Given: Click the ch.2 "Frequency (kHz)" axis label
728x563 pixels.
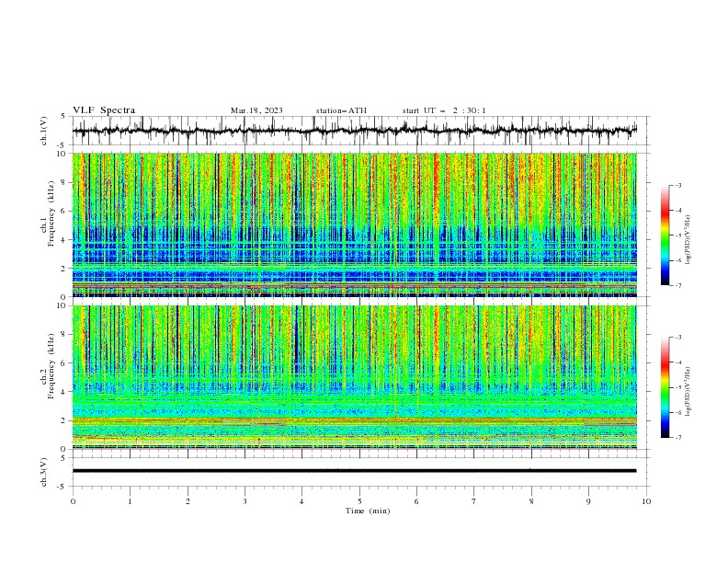Looking at the screenshot, I should click(51, 366).
